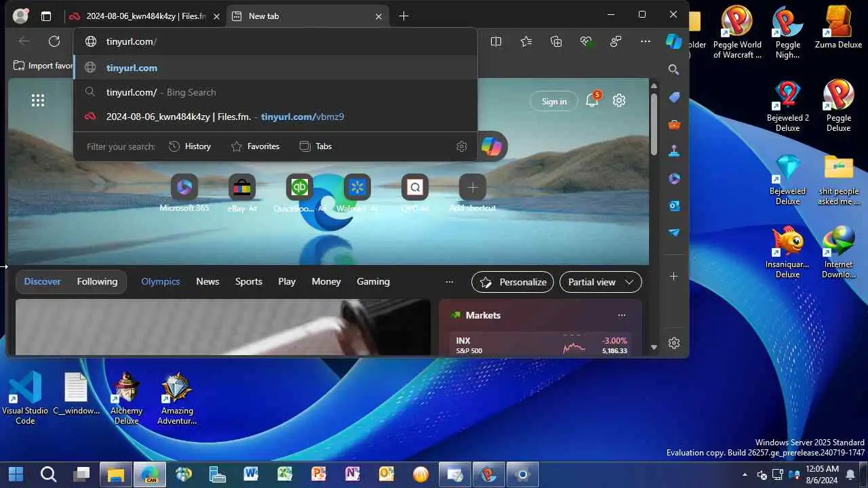Show more feed categories ellipsis

click(x=449, y=282)
